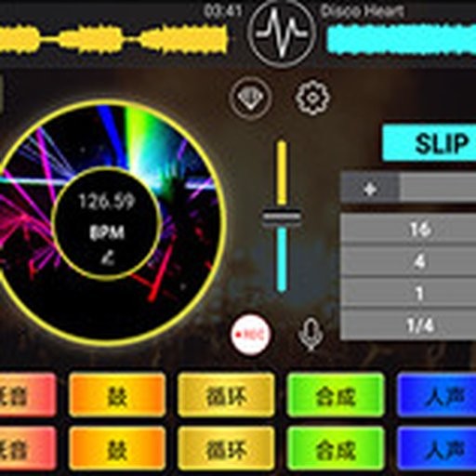The width and height of the screenshot is (476, 476).
Task: Tap the diamond icon beside the gear
Action: [250, 98]
